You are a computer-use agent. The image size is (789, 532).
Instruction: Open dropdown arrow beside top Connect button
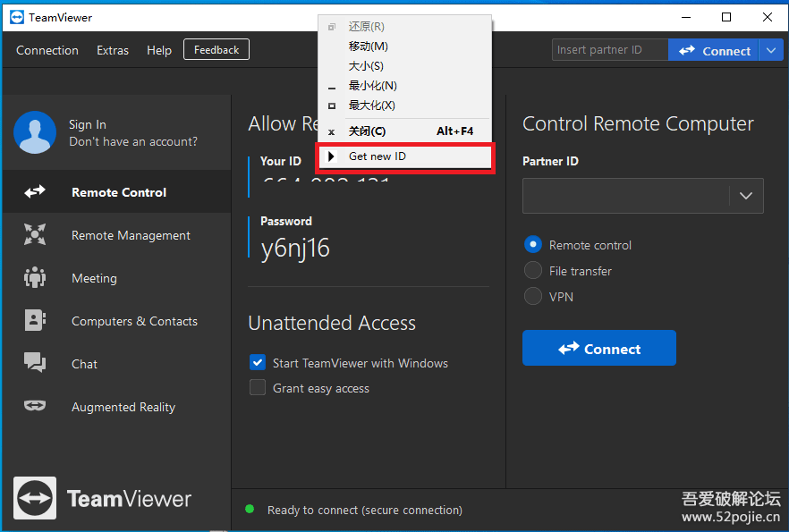[x=771, y=51]
